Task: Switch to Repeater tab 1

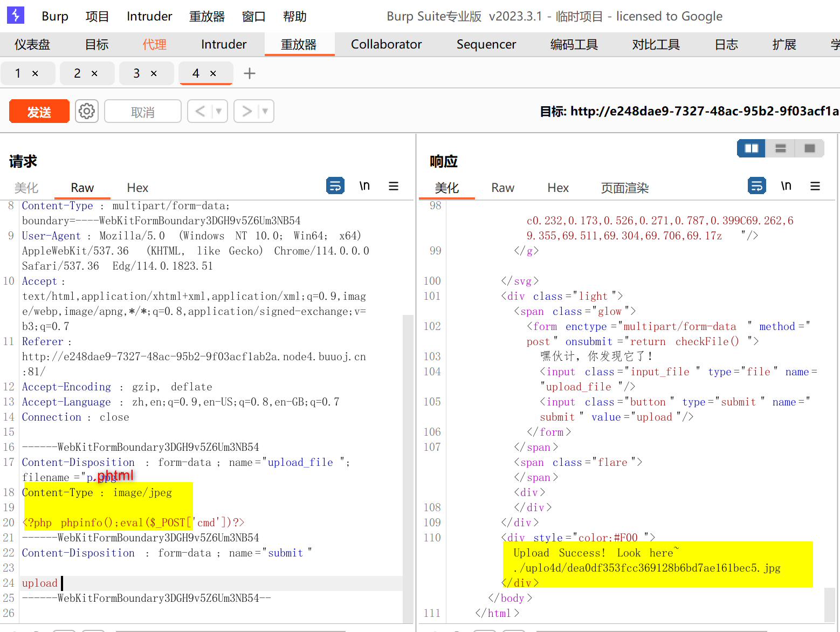Action: click(x=18, y=73)
